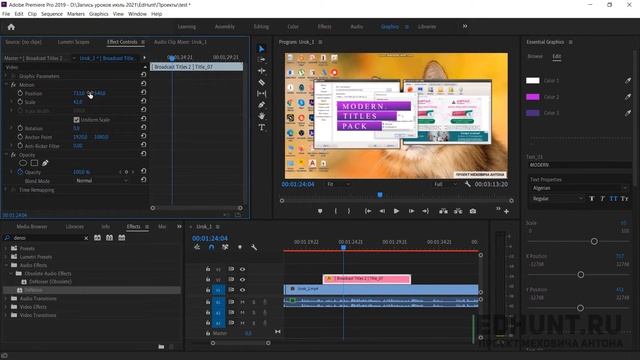The width and height of the screenshot is (640, 360).
Task: Choose the free draw bezier mask tool
Action: click(x=45, y=163)
